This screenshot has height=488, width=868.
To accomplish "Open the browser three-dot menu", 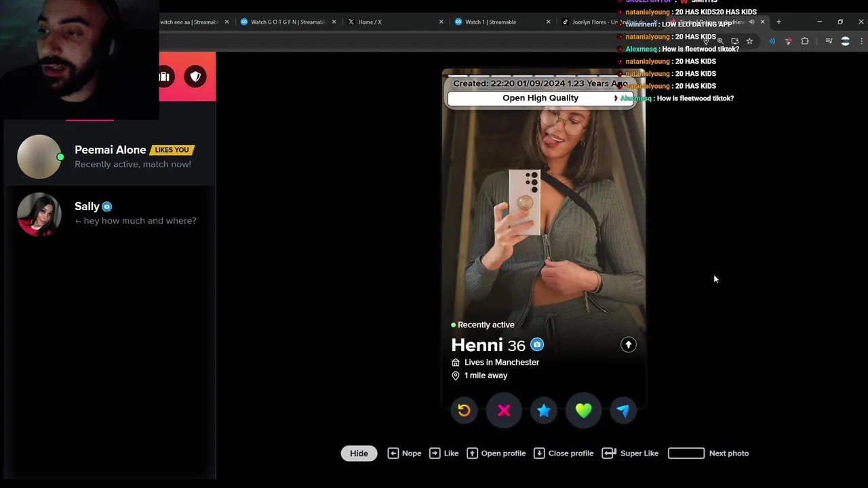I will 862,41.
